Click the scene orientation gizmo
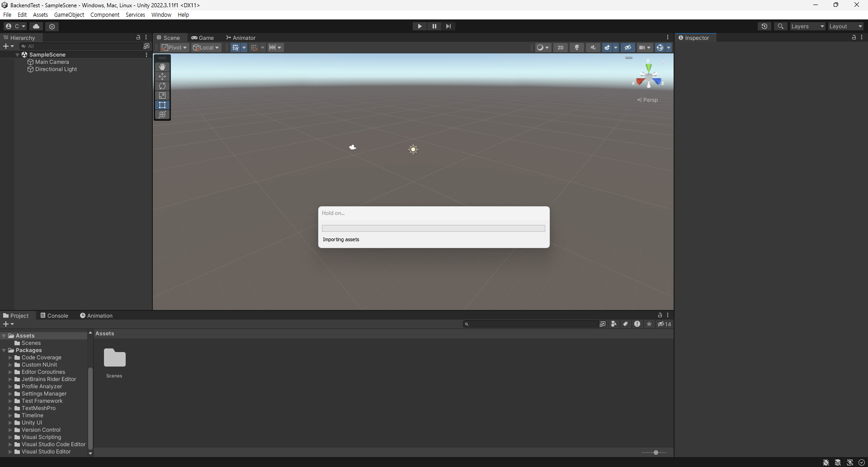The width and height of the screenshot is (868, 467). click(x=648, y=77)
